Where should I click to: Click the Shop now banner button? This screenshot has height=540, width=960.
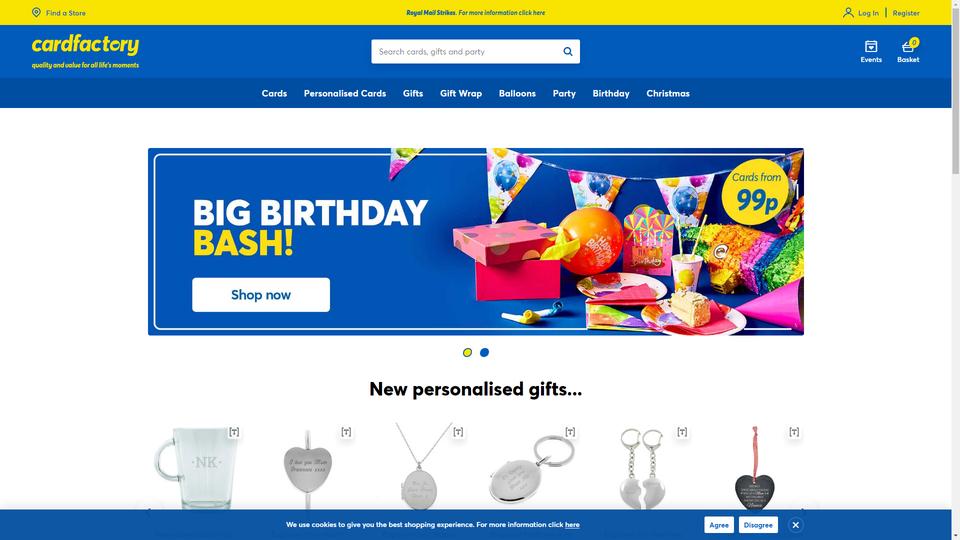[x=261, y=294]
